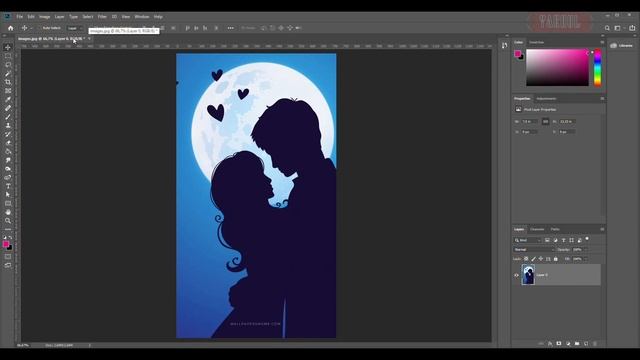The height and width of the screenshot is (360, 640).
Task: Select the Rectangular Marquee tool
Action: point(8,56)
